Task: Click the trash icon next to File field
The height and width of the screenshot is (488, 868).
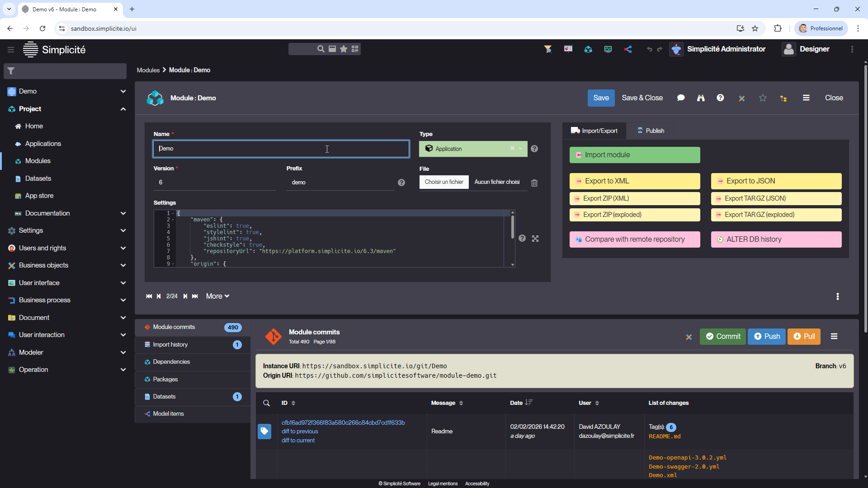Action: [534, 183]
